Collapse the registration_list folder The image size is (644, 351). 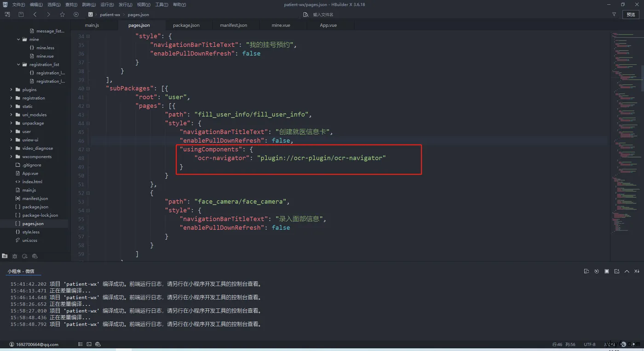(19, 65)
